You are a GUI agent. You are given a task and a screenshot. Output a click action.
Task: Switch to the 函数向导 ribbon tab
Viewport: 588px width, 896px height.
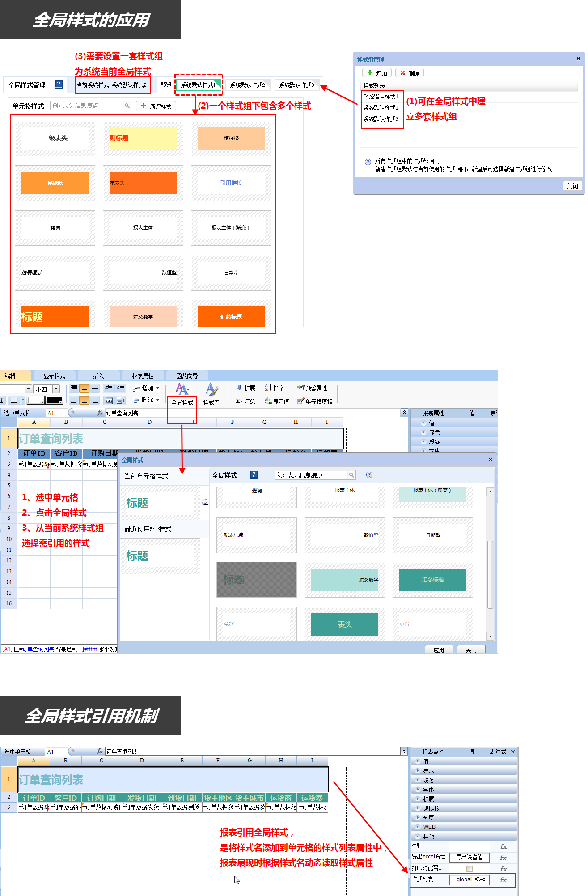187,376
